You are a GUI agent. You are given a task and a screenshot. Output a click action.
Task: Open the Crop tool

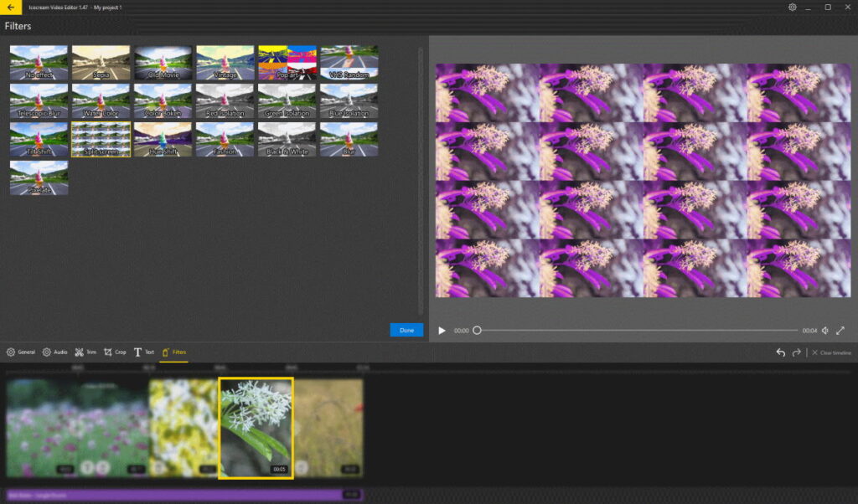[x=115, y=352]
